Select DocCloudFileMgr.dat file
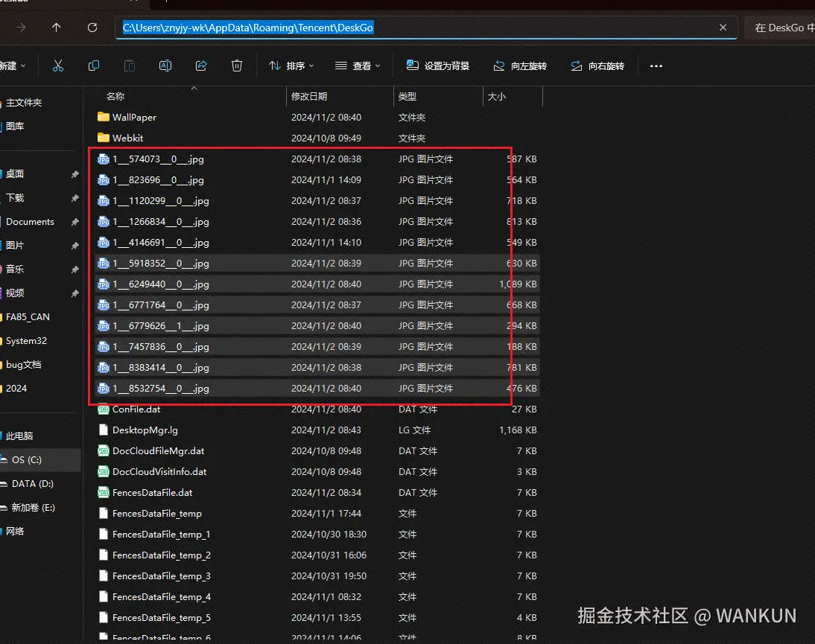The image size is (815, 644). (317, 451)
